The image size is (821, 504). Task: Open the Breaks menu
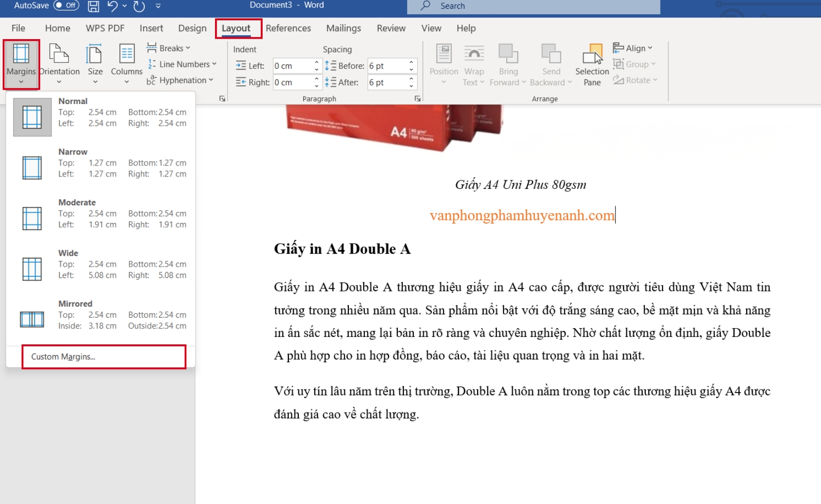168,48
